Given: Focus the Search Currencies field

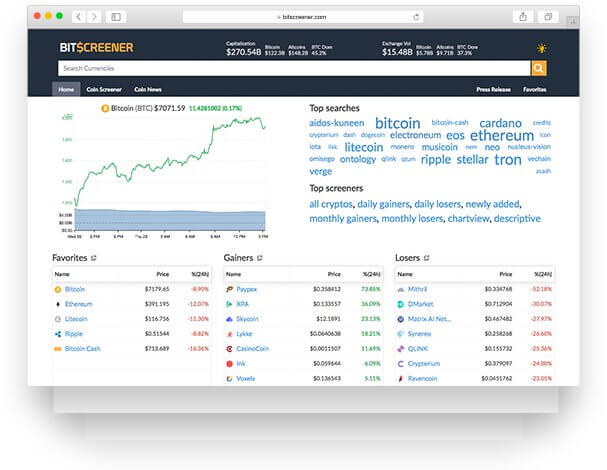Looking at the screenshot, I should (294, 69).
